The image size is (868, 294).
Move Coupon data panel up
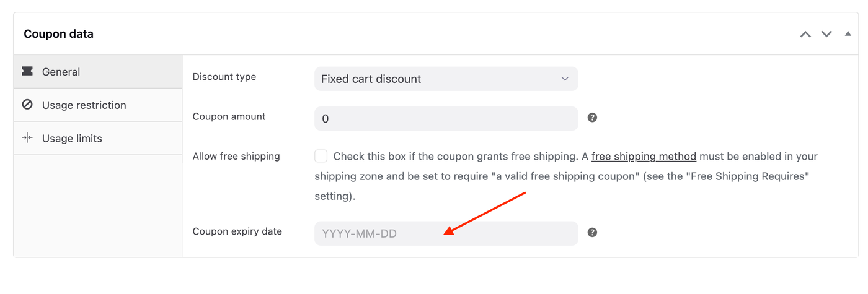[805, 34]
